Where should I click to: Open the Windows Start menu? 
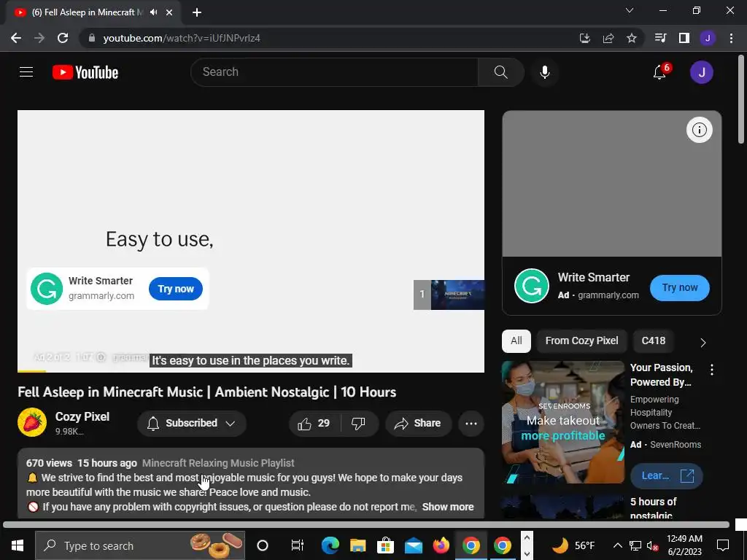[x=18, y=545]
